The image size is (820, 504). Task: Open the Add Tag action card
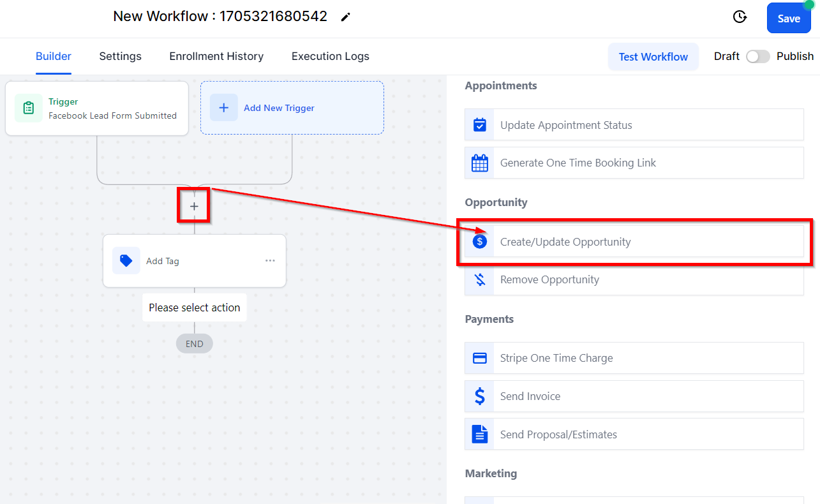click(195, 260)
